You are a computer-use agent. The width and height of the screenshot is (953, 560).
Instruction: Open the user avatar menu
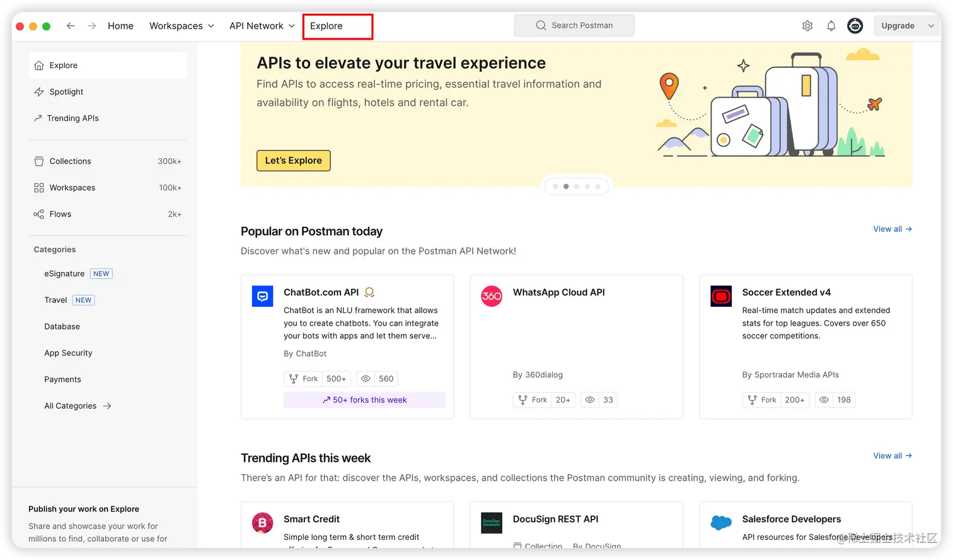[x=855, y=26]
